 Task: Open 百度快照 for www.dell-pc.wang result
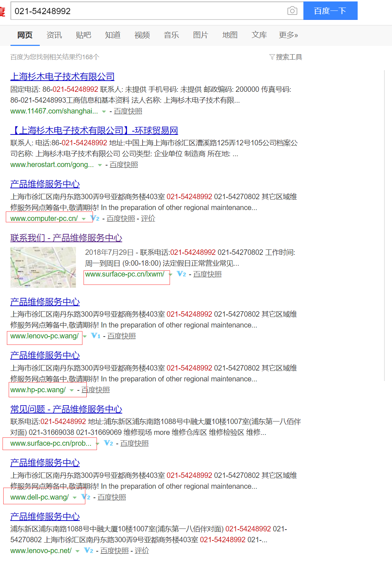tap(112, 497)
